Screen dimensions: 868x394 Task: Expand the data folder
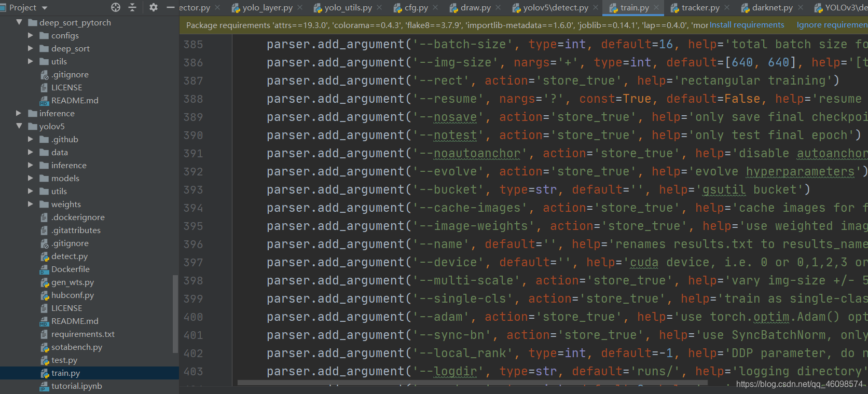tap(30, 152)
